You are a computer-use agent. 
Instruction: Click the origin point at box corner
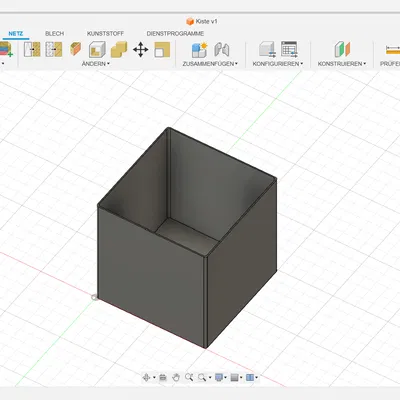95,297
